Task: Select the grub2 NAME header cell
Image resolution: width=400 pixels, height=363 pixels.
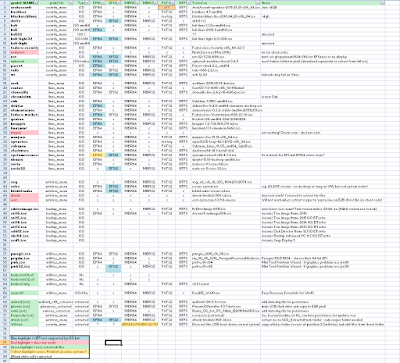Action: click(24, 3)
